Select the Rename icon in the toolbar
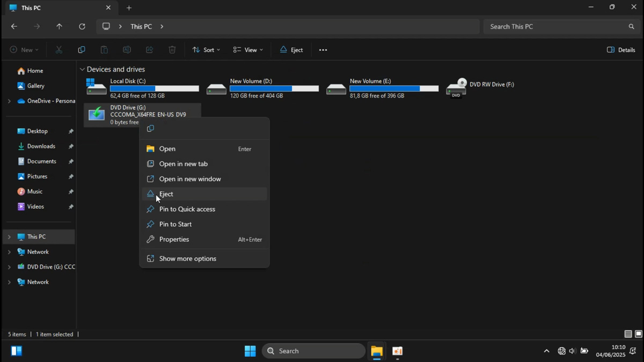 click(127, 49)
